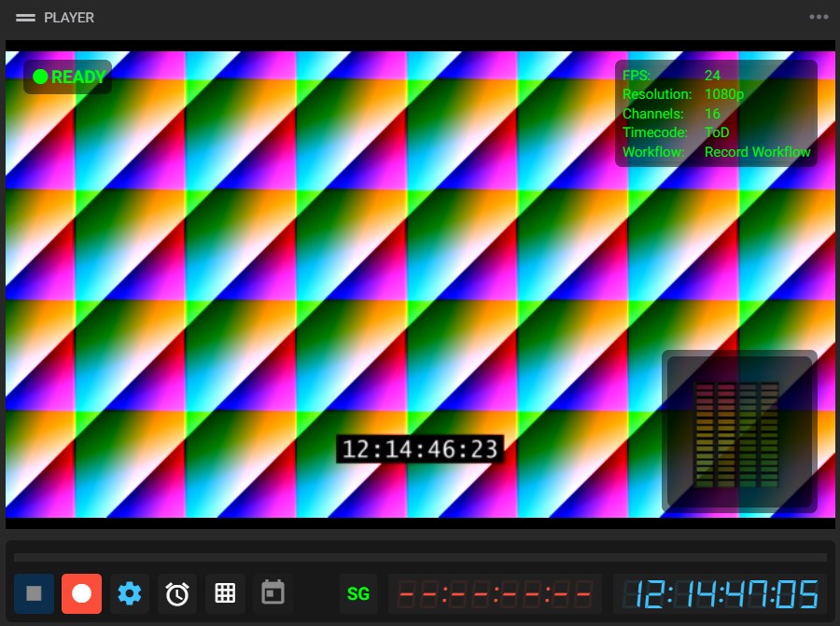Open the channel grid view

pos(225,593)
